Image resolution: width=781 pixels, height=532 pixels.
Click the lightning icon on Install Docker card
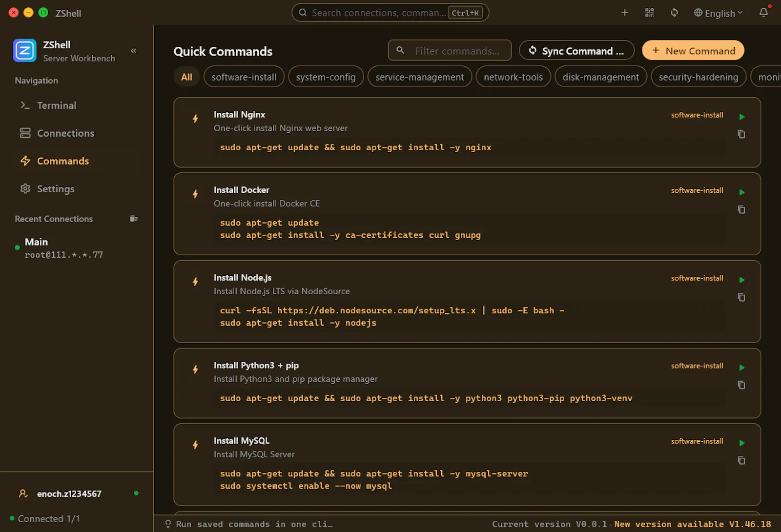tap(195, 194)
